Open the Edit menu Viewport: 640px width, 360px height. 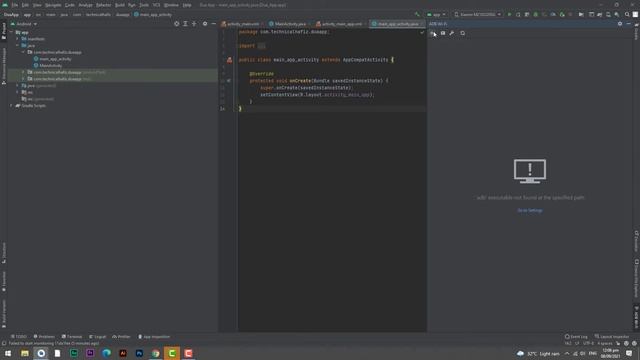25,5
